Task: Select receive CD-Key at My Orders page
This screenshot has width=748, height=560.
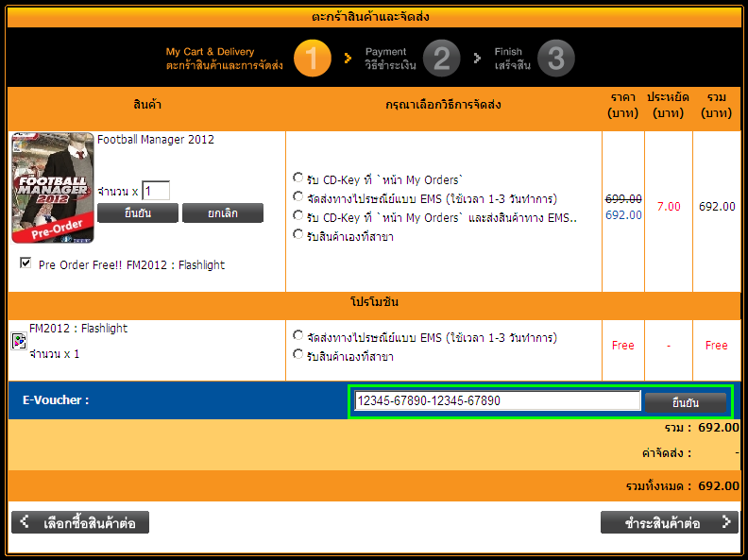Action: [x=297, y=178]
